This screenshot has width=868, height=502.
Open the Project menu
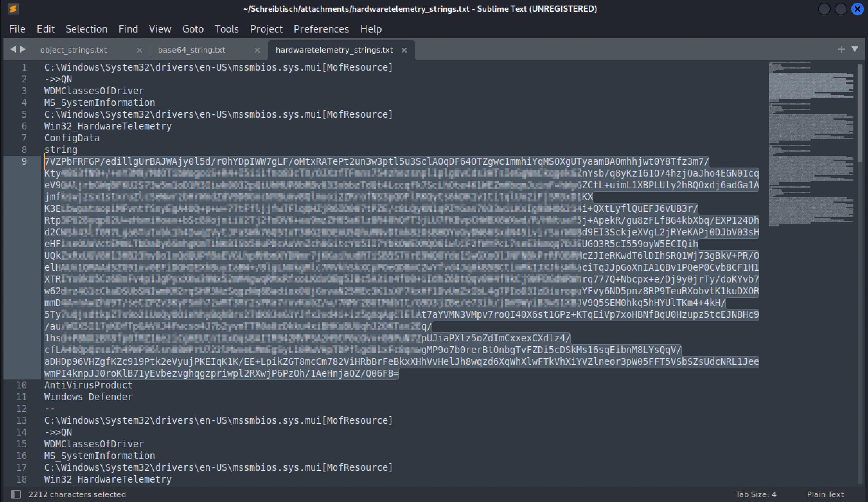click(266, 29)
